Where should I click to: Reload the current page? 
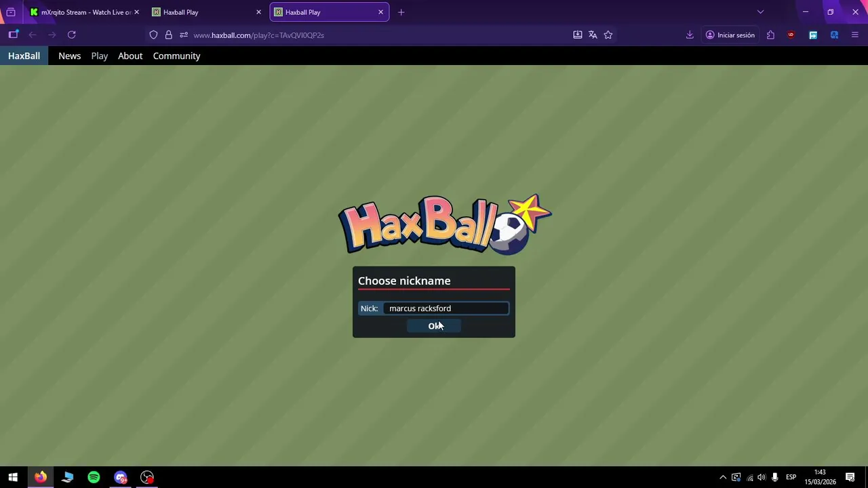point(72,35)
